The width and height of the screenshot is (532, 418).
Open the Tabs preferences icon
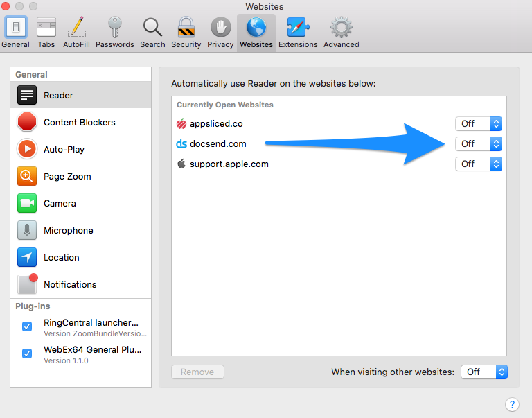point(46,27)
